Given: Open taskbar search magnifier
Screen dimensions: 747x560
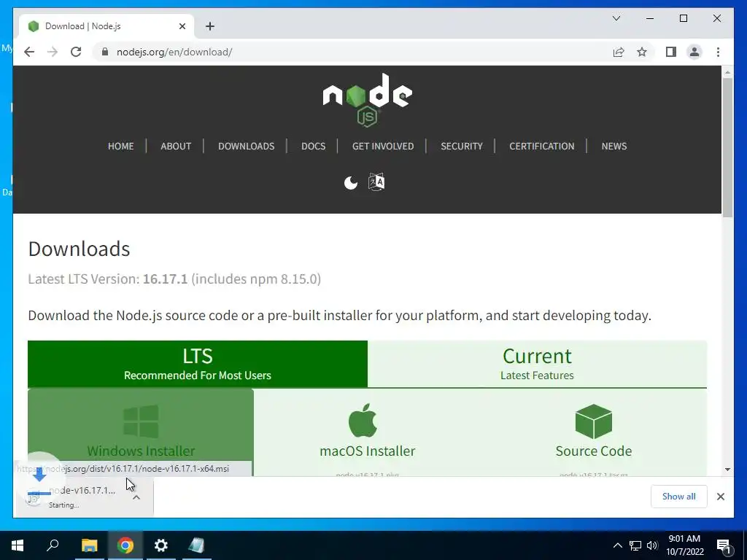Looking at the screenshot, I should [x=53, y=545].
